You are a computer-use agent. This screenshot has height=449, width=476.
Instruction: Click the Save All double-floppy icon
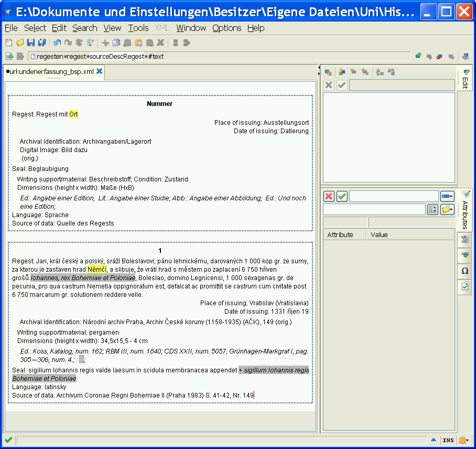(42, 43)
